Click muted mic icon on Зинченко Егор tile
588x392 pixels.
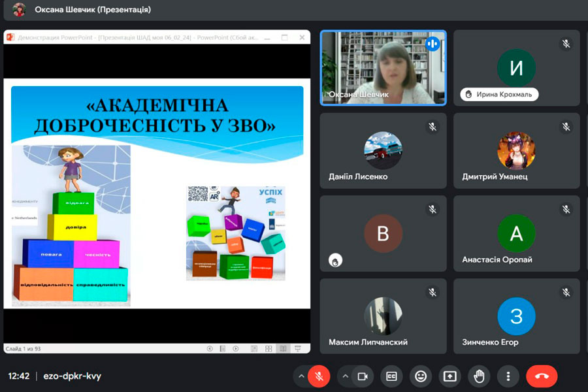click(566, 292)
